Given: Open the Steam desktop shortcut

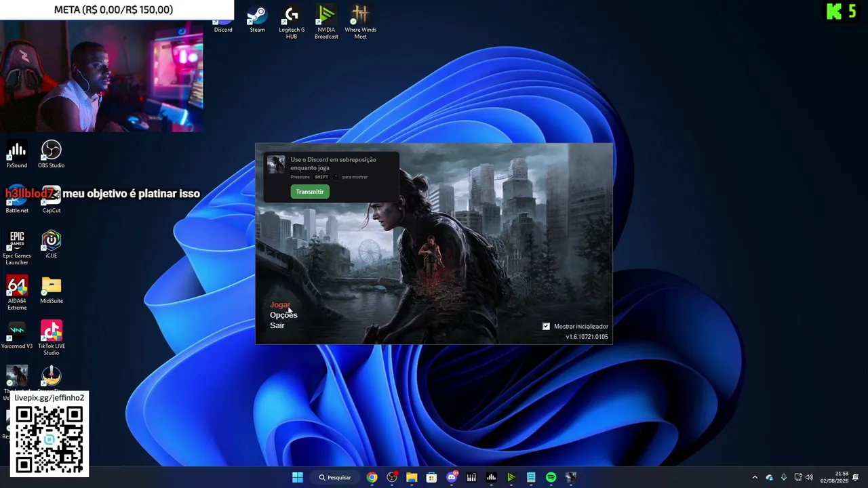Looking at the screenshot, I should (x=257, y=20).
